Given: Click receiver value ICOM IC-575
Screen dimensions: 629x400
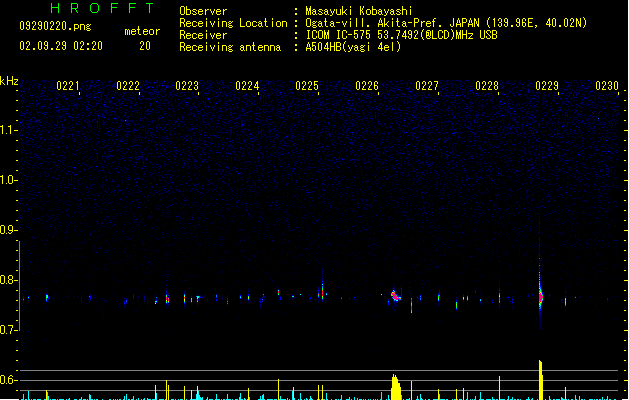Looking at the screenshot, I should click(338, 35).
